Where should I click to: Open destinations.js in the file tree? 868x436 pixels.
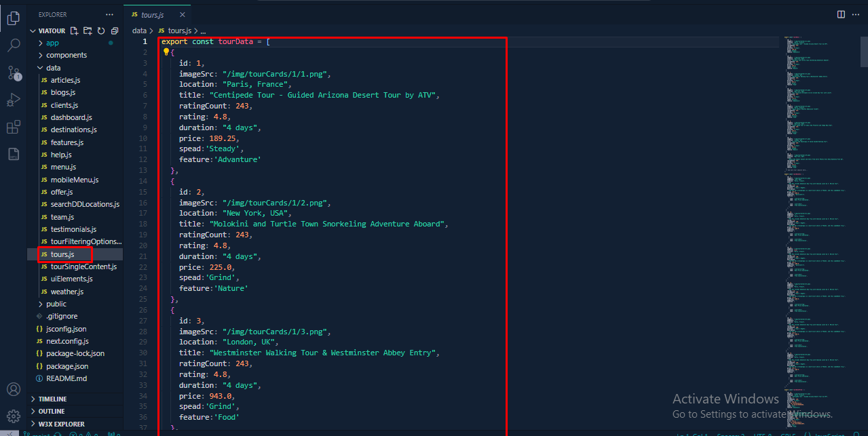(73, 130)
